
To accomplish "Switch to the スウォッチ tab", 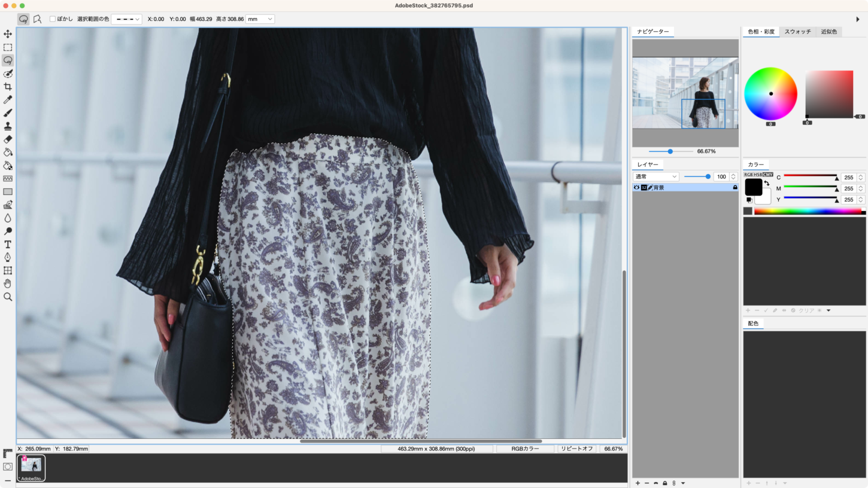I will click(797, 32).
